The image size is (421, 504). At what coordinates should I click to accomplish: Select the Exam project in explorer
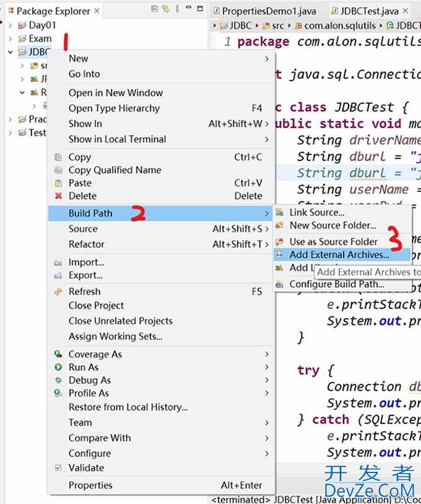tap(40, 39)
